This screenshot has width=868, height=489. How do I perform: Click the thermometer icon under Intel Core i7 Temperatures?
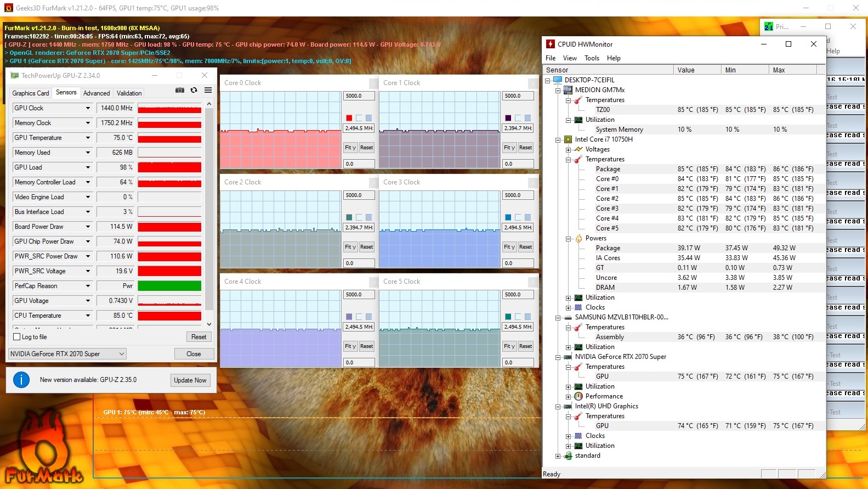pos(578,159)
